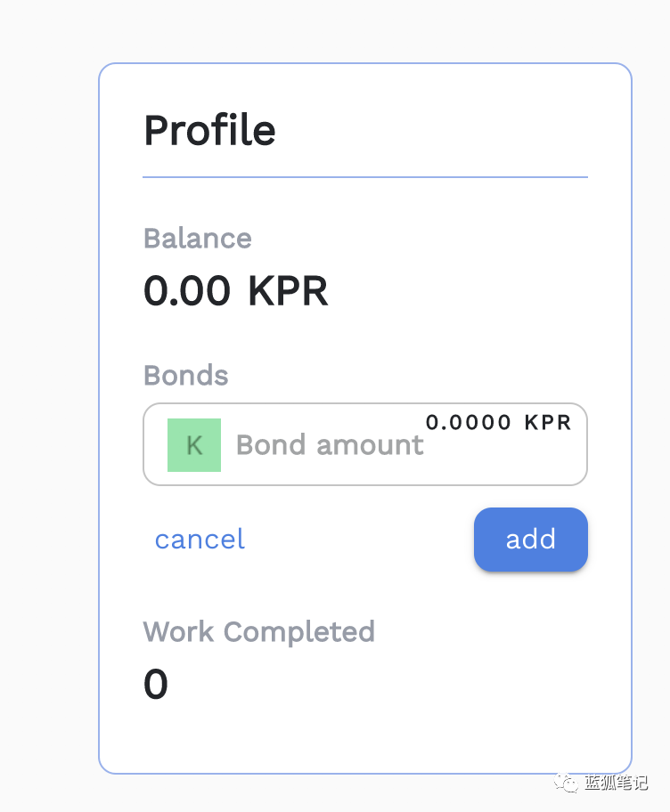
Task: Click the divider line under Profile
Action: click(x=365, y=177)
